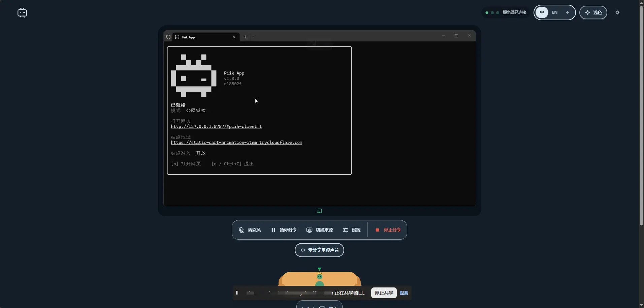Click the Piik TV logo icon

(22, 12)
